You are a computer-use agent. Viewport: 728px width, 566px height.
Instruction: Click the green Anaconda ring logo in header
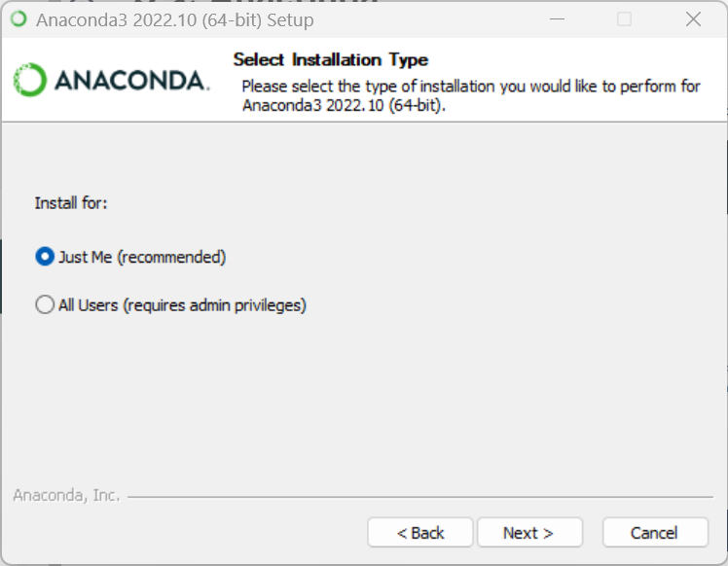tap(30, 80)
